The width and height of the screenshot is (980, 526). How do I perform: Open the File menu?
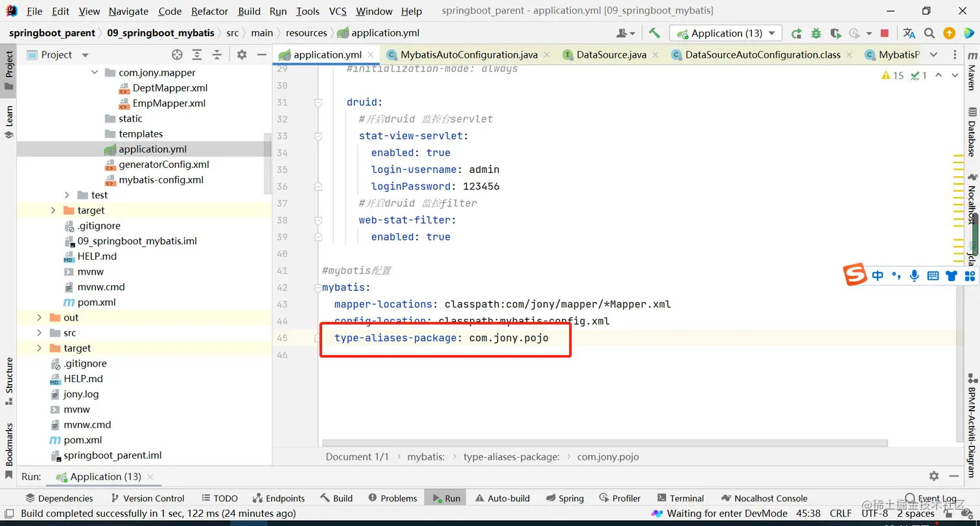(x=34, y=11)
